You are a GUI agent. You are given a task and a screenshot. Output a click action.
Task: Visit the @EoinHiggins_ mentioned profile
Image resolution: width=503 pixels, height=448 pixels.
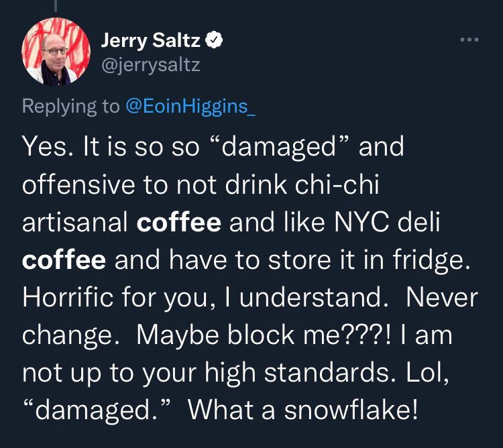(x=190, y=106)
